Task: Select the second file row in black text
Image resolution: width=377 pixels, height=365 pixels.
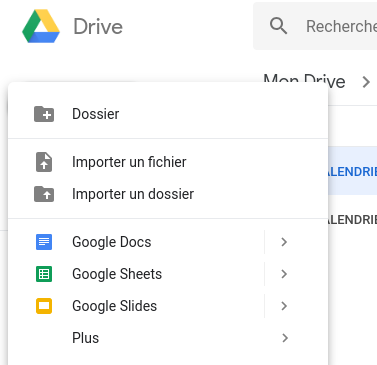Action: coord(353,219)
